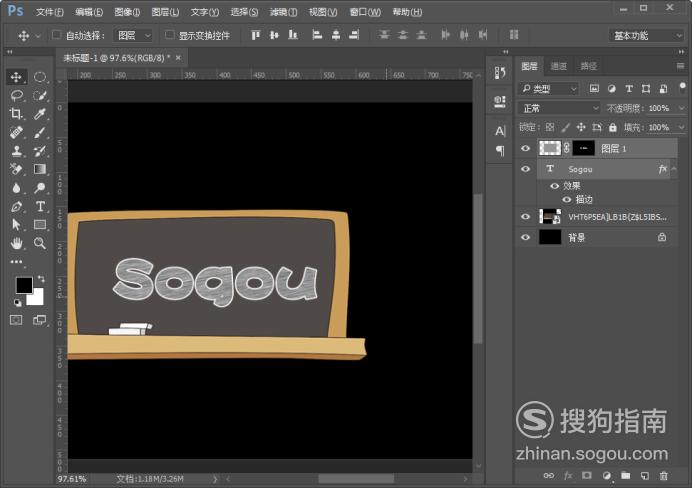Add a layer mask
Image resolution: width=692 pixels, height=488 pixels.
(587, 475)
